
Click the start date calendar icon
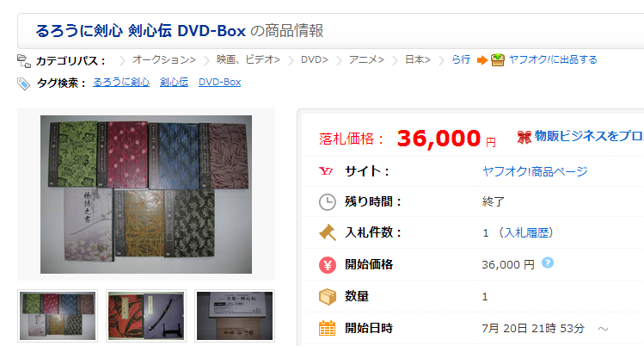click(x=328, y=328)
